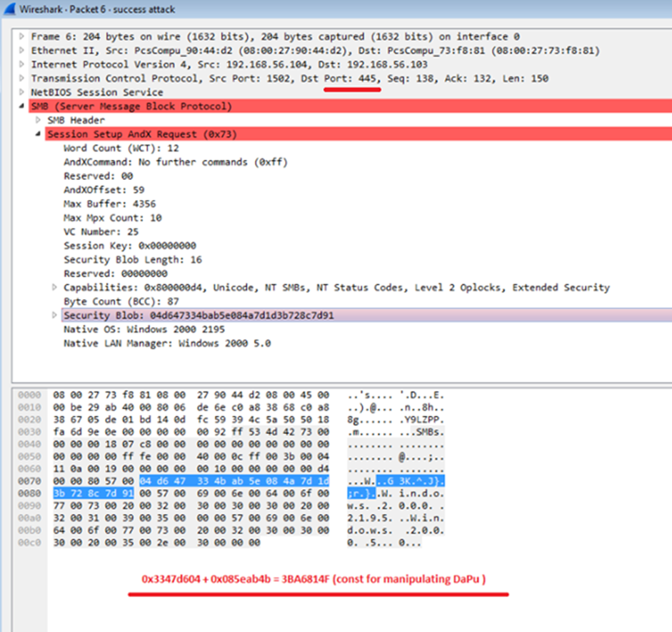672x632 pixels.
Task: Expand the Ethernet II row
Action: [x=21, y=51]
